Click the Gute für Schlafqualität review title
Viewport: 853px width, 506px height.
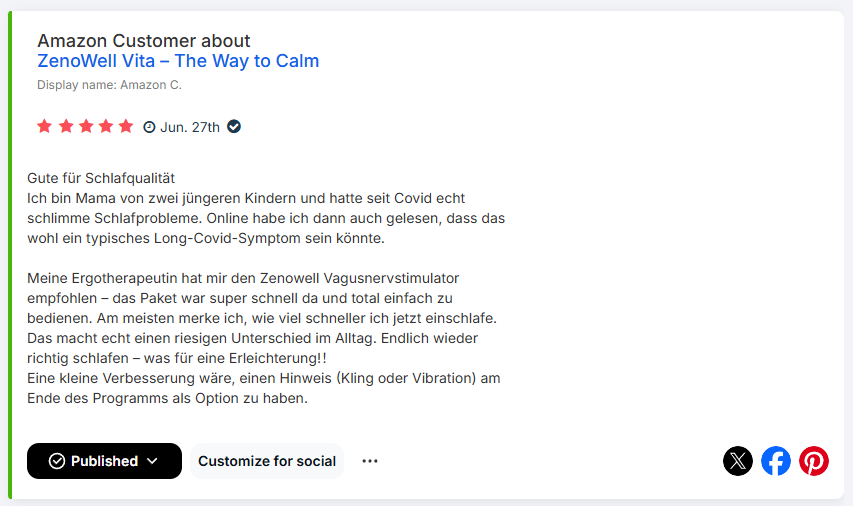[101, 178]
